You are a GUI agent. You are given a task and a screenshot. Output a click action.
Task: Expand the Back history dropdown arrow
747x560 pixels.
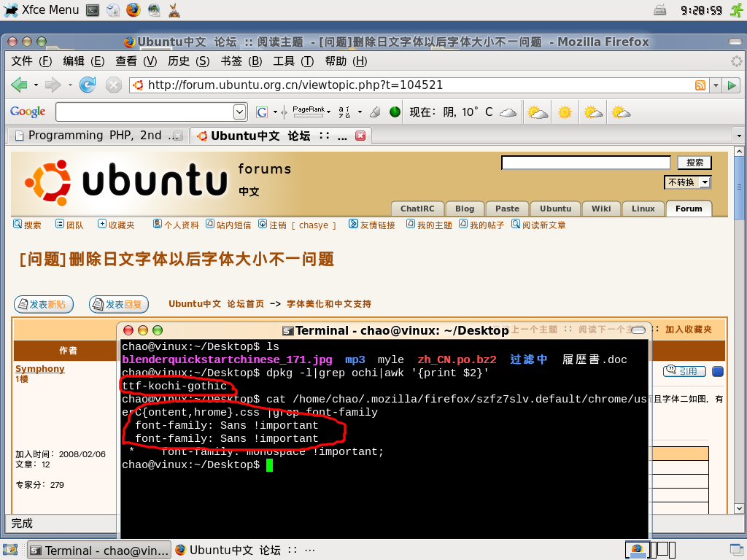(x=36, y=85)
